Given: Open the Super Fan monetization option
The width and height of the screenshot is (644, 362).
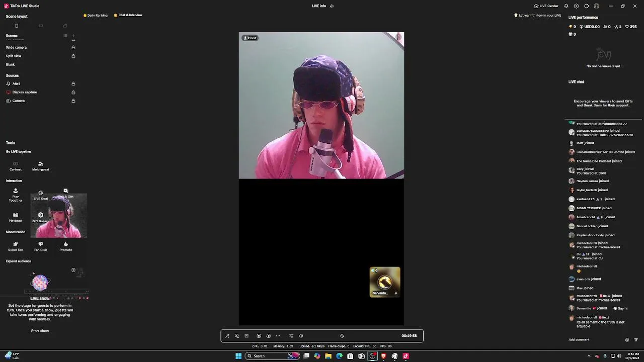Looking at the screenshot, I should 16,246.
